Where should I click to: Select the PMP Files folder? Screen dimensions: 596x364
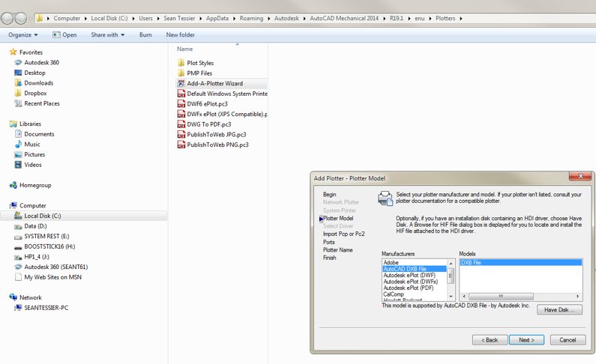coord(199,73)
